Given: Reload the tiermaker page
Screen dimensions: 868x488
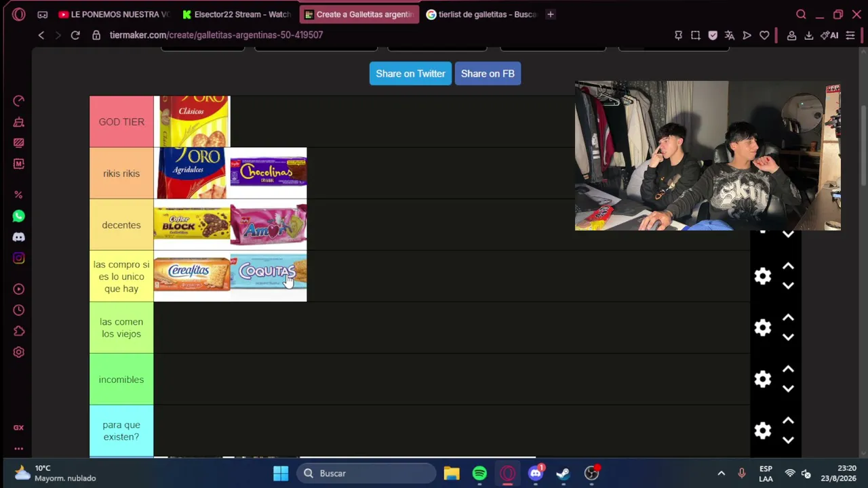Looking at the screenshot, I should tap(75, 35).
